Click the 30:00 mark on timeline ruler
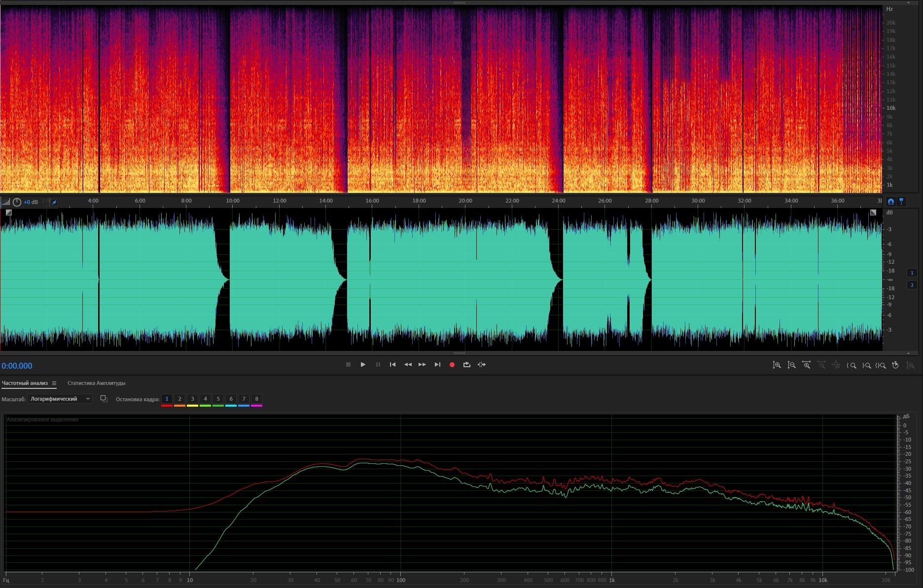 pos(698,201)
